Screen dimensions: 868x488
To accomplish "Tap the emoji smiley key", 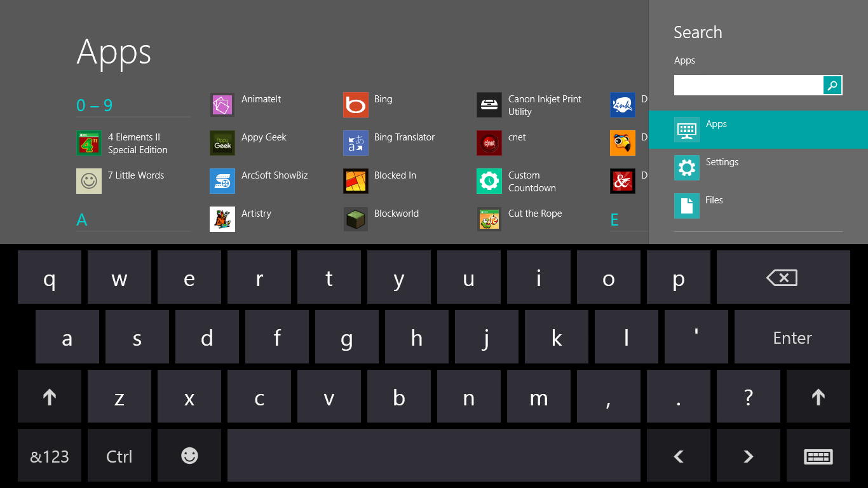I will [x=189, y=456].
